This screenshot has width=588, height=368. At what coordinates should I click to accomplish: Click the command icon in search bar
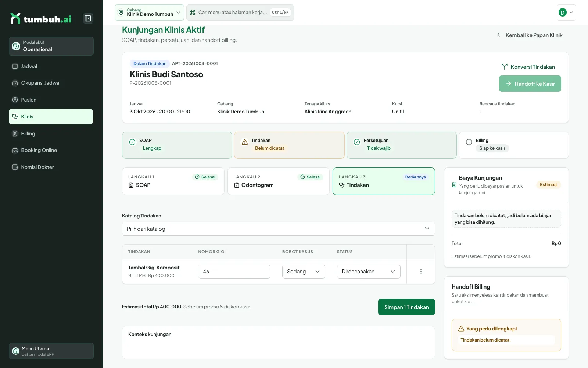(192, 13)
